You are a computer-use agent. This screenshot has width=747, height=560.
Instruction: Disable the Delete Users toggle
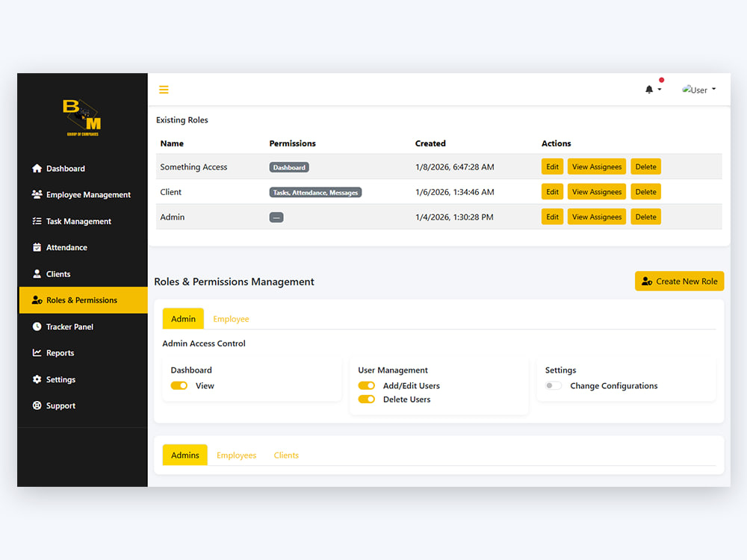click(366, 399)
